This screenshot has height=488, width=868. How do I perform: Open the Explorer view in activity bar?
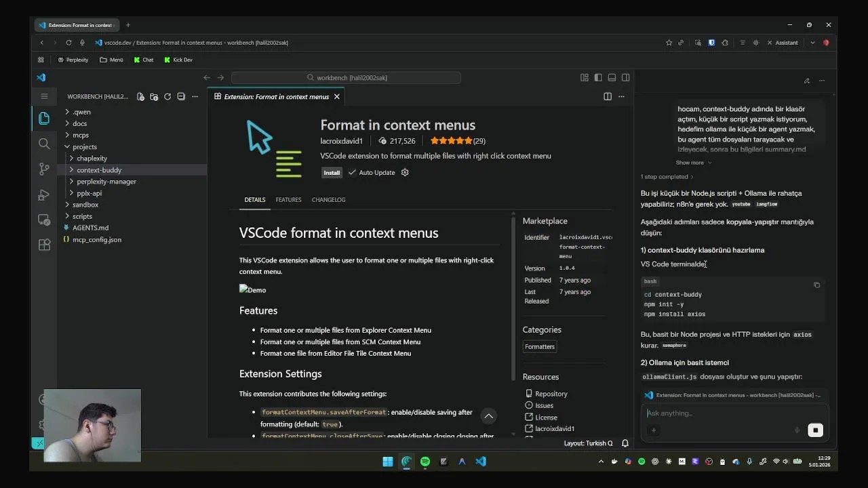point(44,119)
